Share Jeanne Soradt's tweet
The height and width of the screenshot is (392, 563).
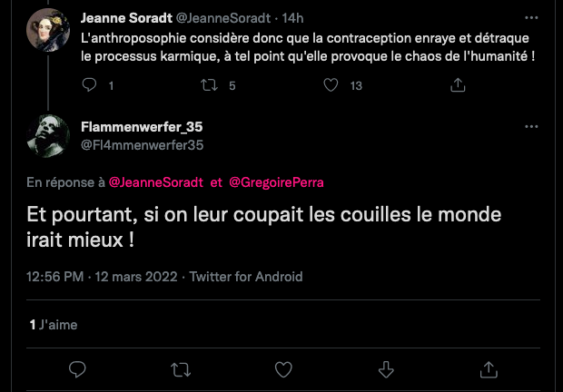459,85
